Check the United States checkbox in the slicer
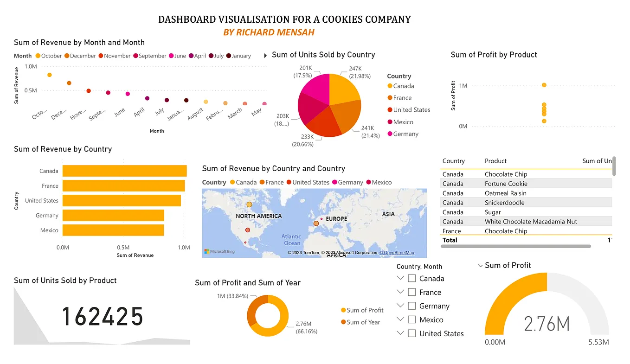This screenshot has height=364, width=630. pos(411,333)
